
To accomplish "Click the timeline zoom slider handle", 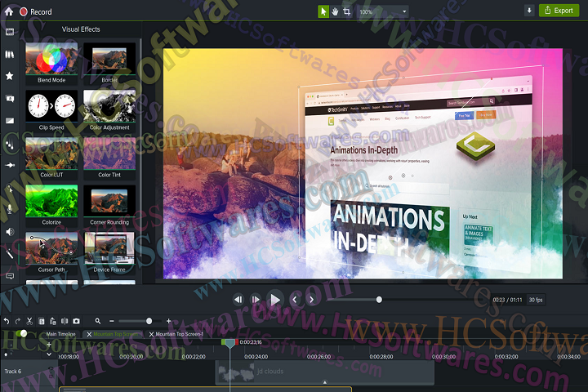I will pos(149,321).
